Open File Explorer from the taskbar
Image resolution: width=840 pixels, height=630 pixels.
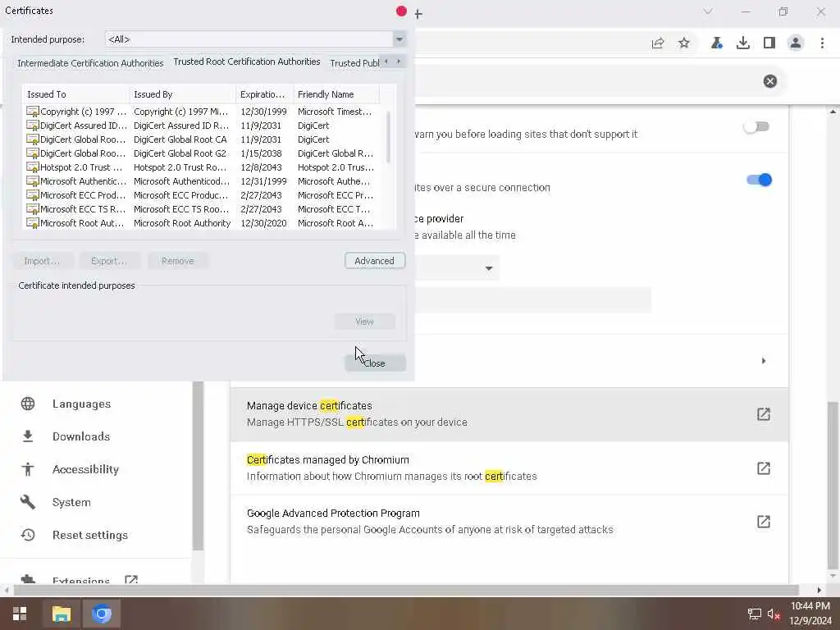[x=61, y=614]
